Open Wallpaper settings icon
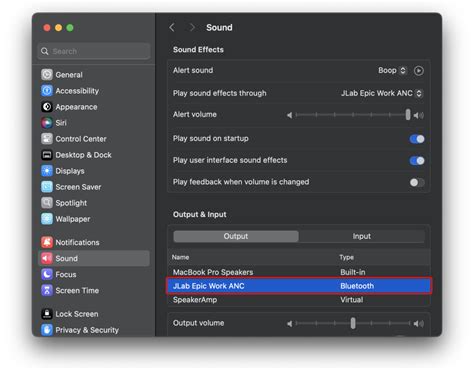Viewport: 474px width, 370px height. pos(47,219)
